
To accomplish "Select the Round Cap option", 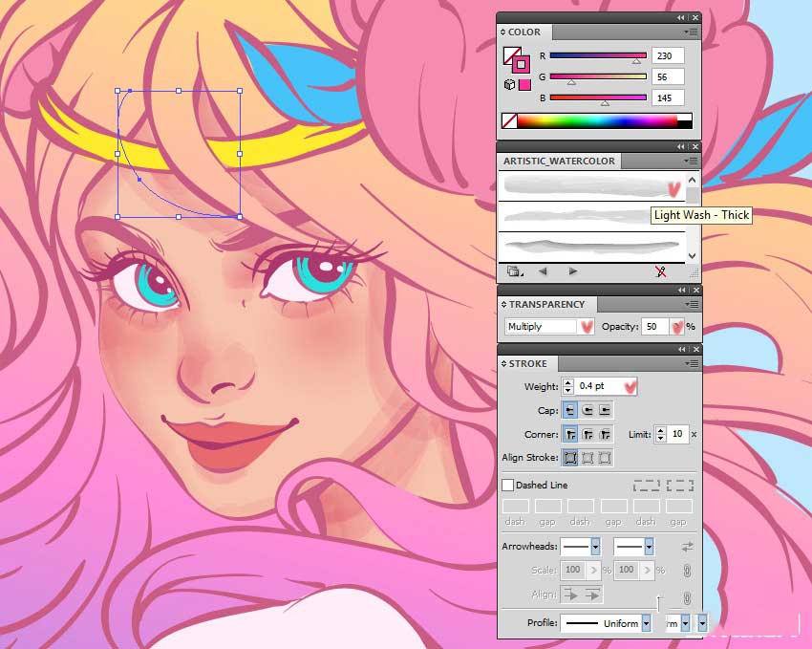I will pyautogui.click(x=588, y=410).
